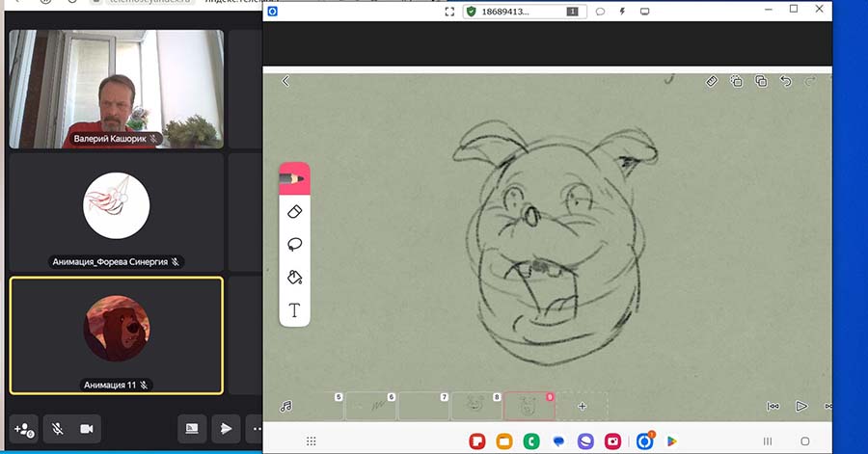Open the audio music note button
This screenshot has height=454, width=868.
click(286, 407)
